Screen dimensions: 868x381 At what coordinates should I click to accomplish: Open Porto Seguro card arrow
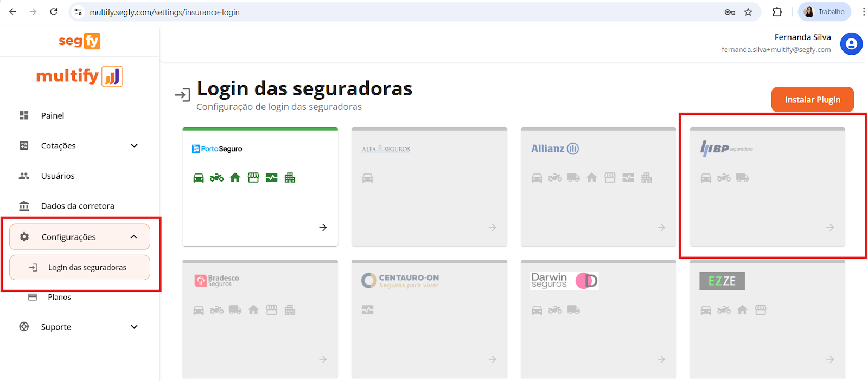coord(323,228)
